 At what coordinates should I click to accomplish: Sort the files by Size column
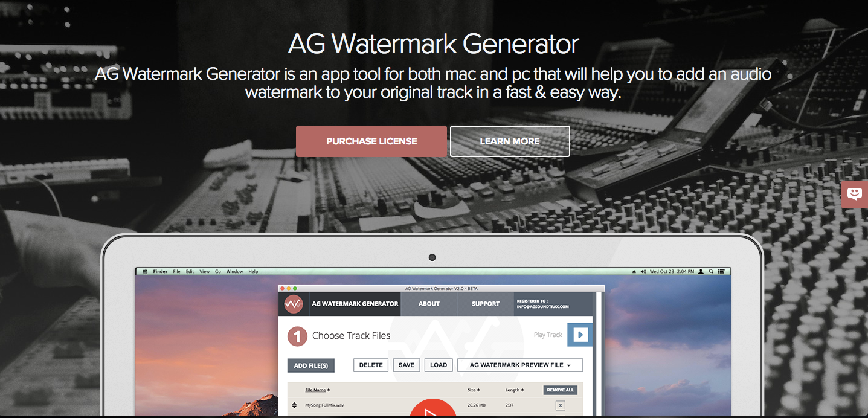474,390
